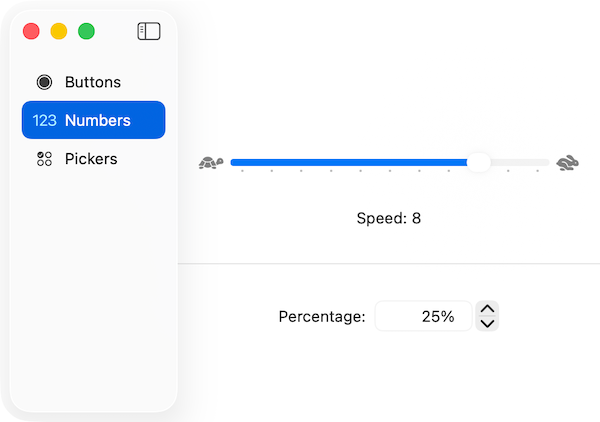Focus the Percentage text field showing 25%

[423, 316]
